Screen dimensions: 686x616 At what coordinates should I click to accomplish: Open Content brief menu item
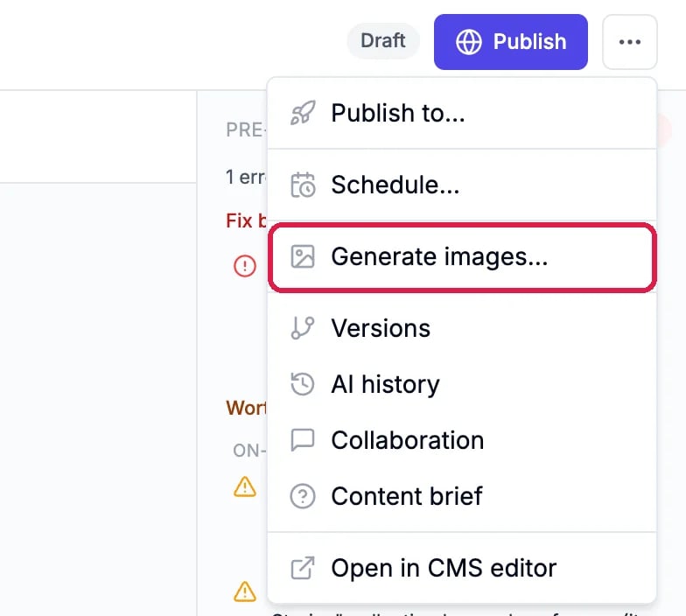[x=462, y=496]
